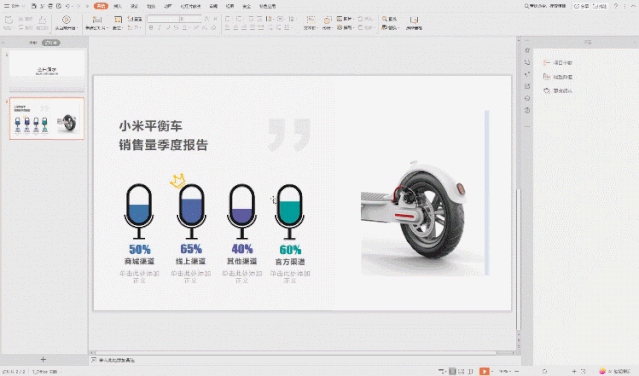Open the Slide Show ribbon tab

tap(190, 6)
